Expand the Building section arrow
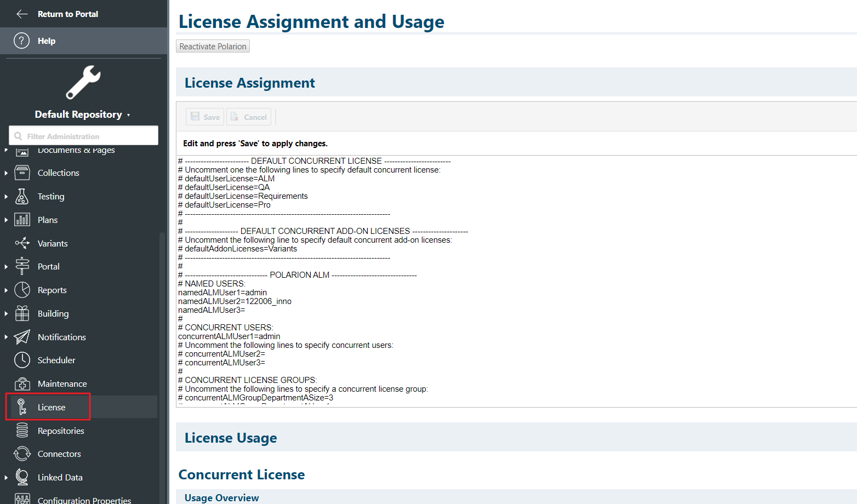Image resolution: width=857 pixels, height=504 pixels. [x=6, y=314]
